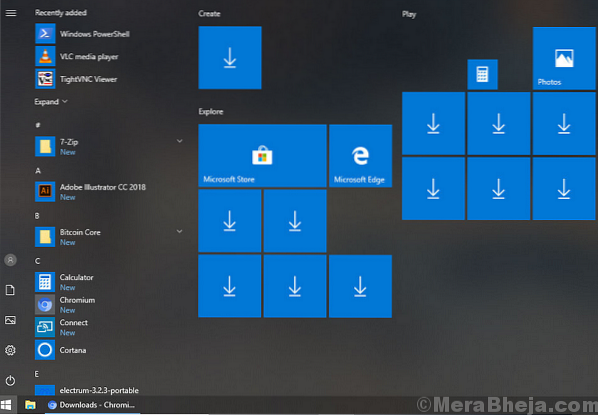Click the Power button icon

pyautogui.click(x=10, y=380)
